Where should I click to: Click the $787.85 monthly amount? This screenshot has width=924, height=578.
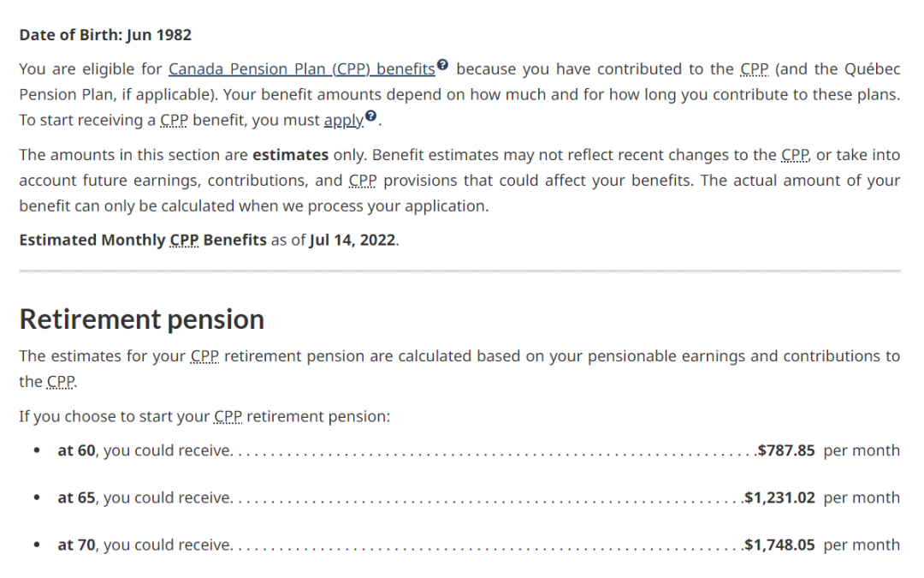(x=786, y=450)
